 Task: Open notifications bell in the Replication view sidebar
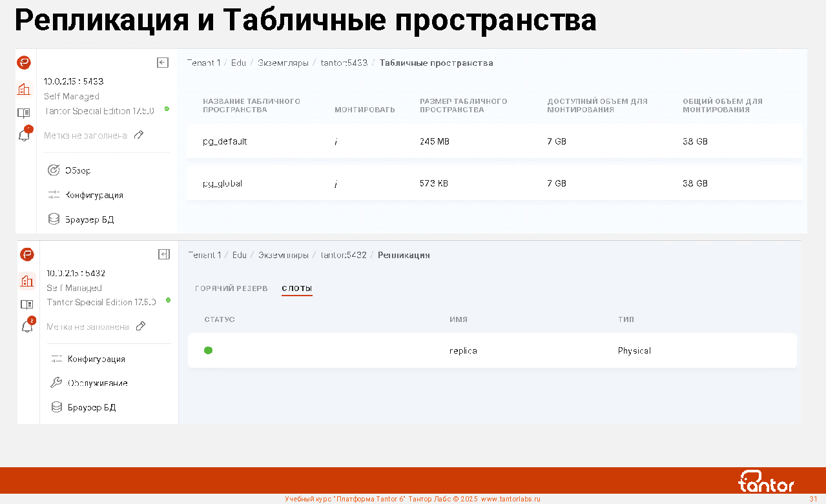pos(27,327)
